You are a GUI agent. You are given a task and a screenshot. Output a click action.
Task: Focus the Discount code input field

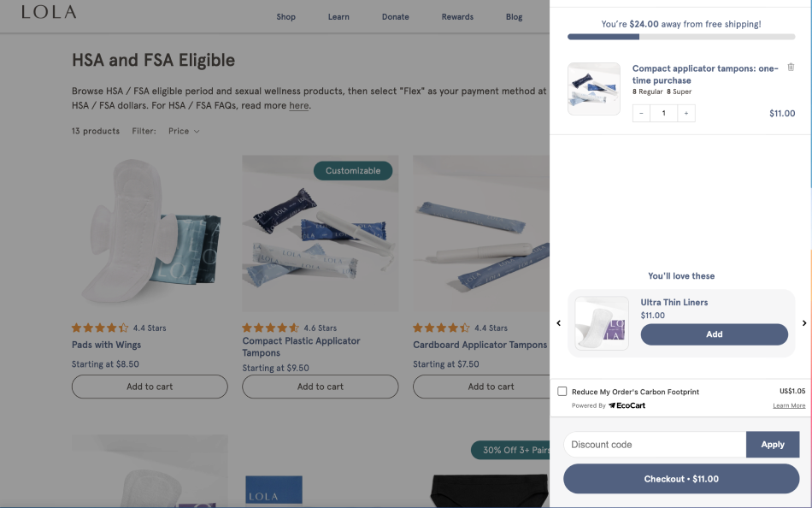coord(655,445)
